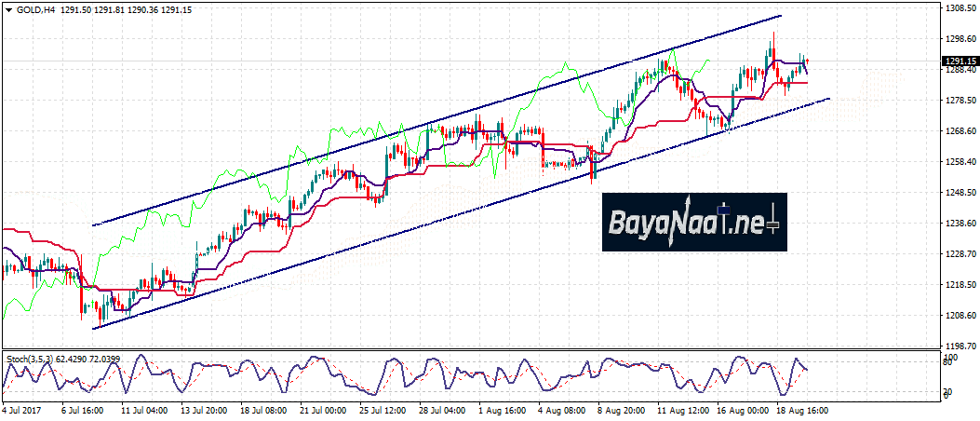980x421 pixels.
Task: Click the one-click trading arrow beside GOLD,H4
Action: click(8, 8)
